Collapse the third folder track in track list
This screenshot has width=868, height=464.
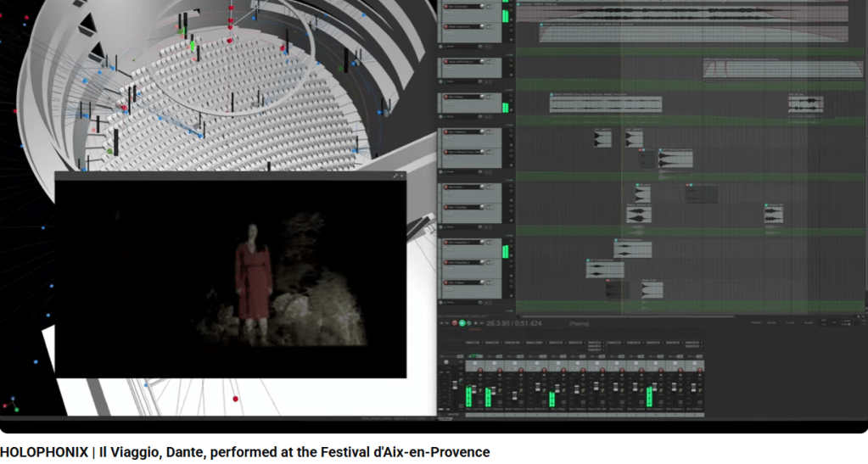442,118
